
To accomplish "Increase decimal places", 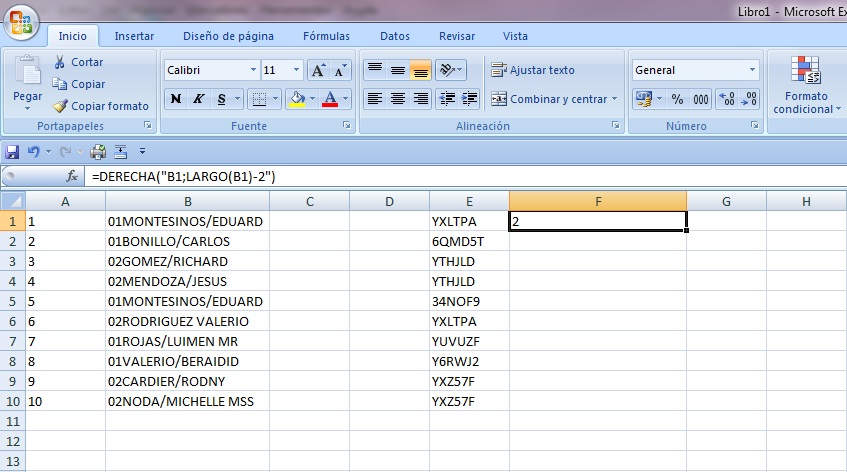I will pos(727,99).
